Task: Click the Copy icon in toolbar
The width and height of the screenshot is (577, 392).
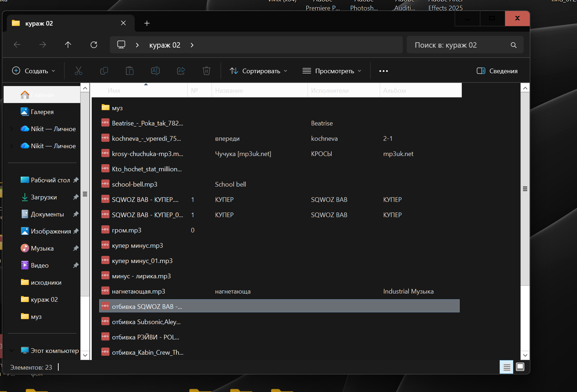Action: [x=104, y=71]
